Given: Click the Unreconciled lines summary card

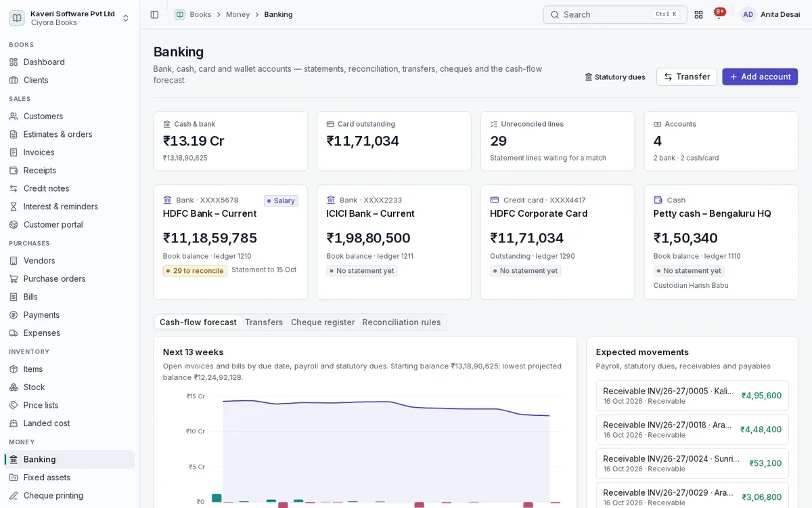Looking at the screenshot, I should (x=558, y=141).
